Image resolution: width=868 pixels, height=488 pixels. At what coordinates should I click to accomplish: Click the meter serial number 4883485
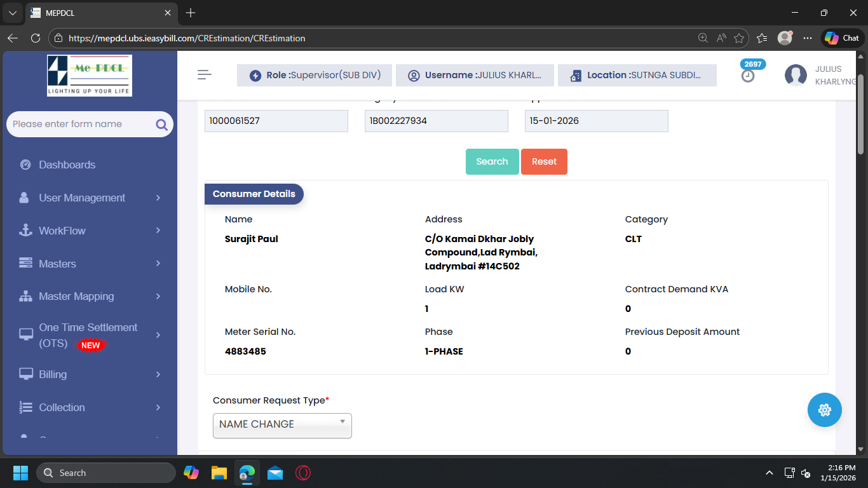coord(245,351)
